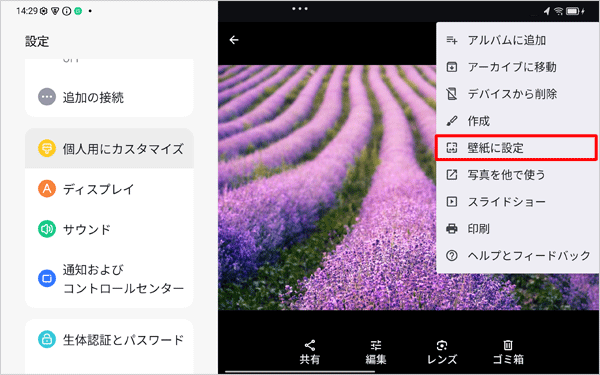Click the slideshow play icon
This screenshot has height=375, width=600.
pos(452,202)
